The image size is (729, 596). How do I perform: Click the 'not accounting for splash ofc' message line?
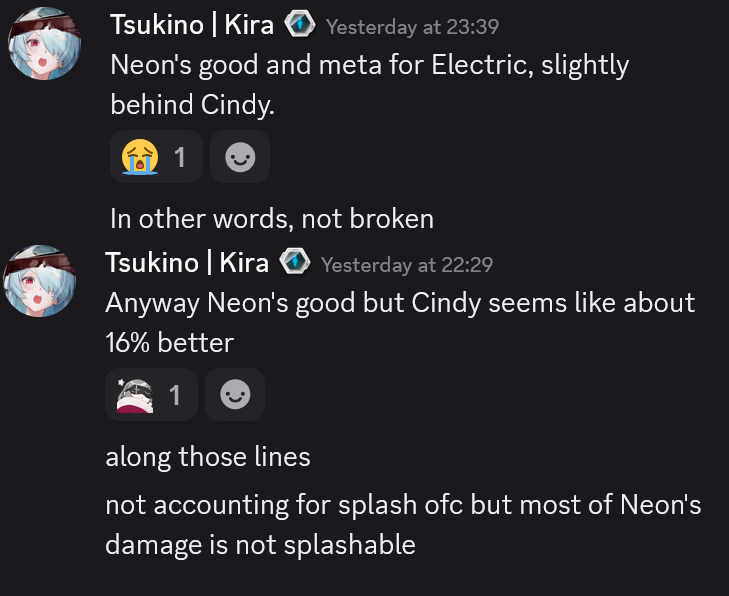coord(403,504)
